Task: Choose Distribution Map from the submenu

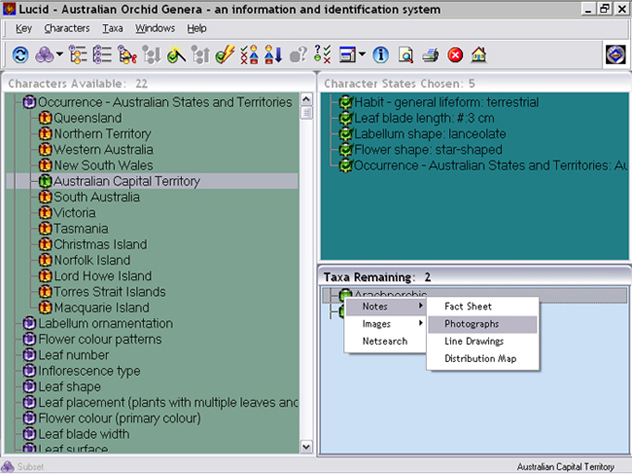Action: coord(482,359)
